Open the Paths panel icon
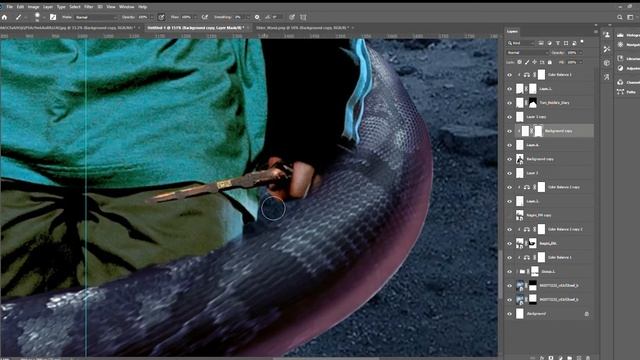The height and width of the screenshot is (360, 640). 621,92
